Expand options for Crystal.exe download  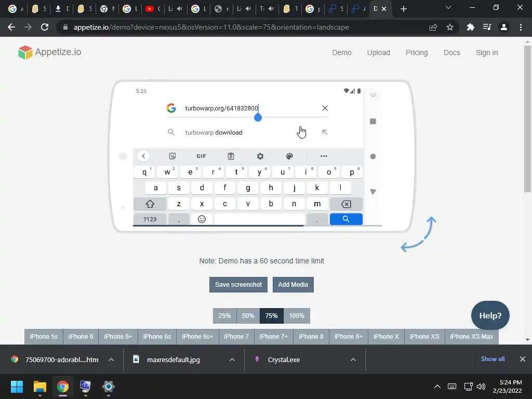coord(353,360)
